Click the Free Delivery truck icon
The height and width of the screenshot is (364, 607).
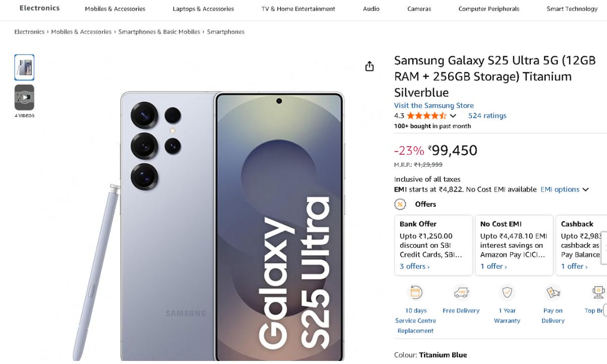pos(461,293)
